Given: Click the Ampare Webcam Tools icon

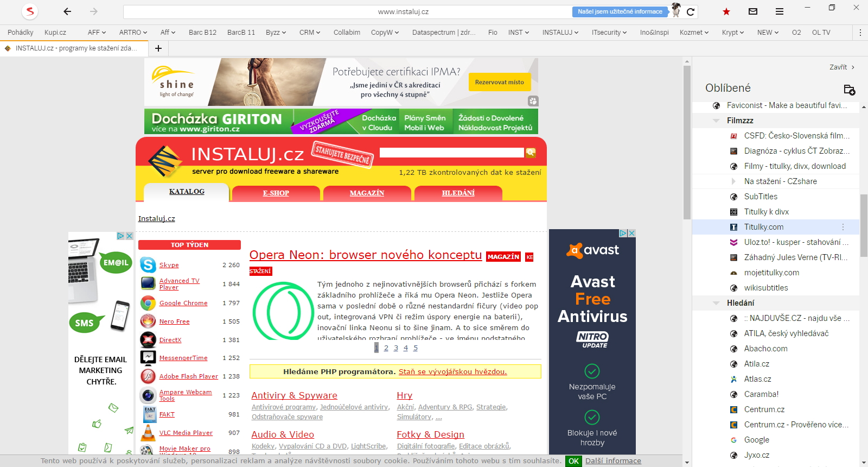Looking at the screenshot, I should coord(148,395).
